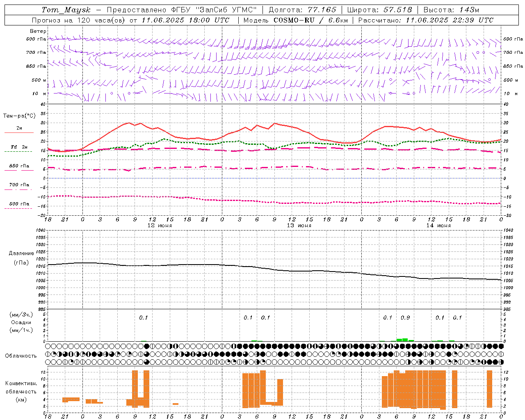Viewport: 525px width, 420px height.
Task: Click 'Рассчитано: 11.06.2025 22:39 UTC' timestamp
Action: (x=426, y=20)
